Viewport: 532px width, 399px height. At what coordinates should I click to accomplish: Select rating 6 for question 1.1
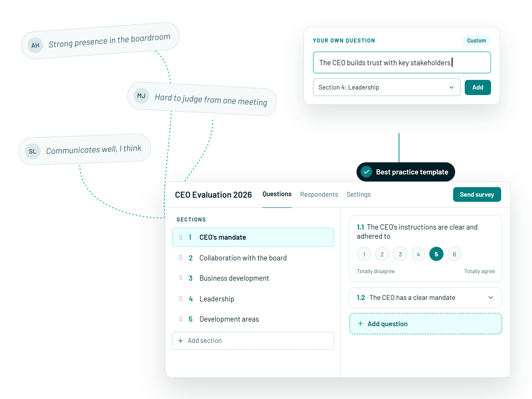tap(454, 254)
